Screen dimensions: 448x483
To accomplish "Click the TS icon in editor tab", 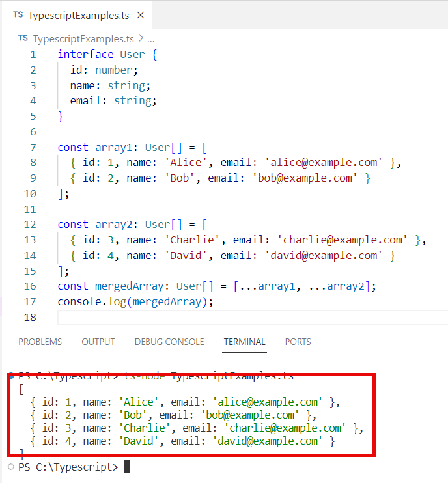I will pos(18,14).
